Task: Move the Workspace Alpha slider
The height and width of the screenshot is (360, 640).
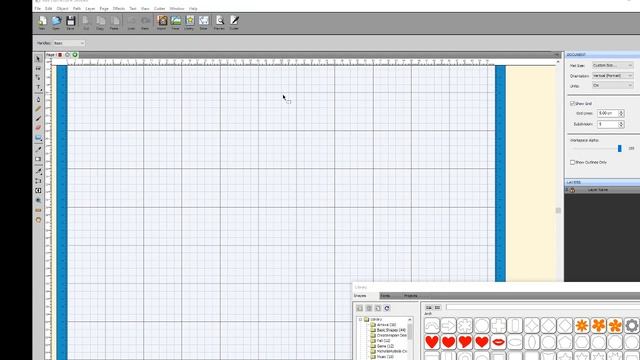Action: 620,149
